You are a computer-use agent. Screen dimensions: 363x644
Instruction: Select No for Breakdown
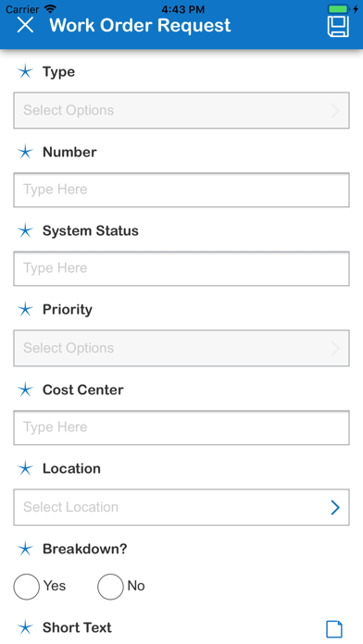click(110, 587)
